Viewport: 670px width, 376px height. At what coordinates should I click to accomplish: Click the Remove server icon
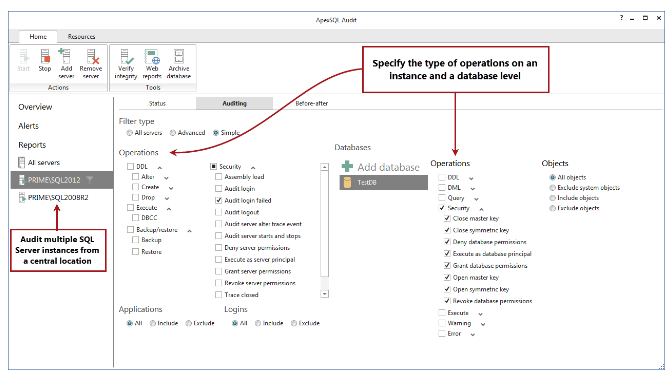point(92,56)
